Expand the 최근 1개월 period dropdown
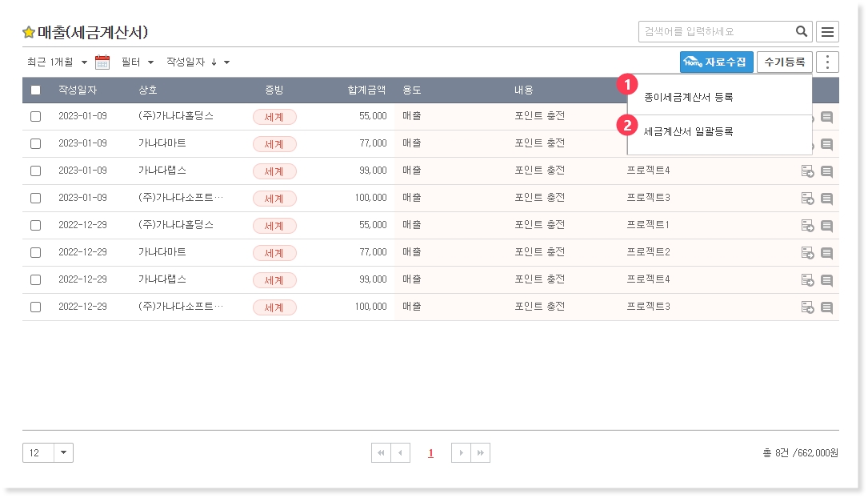The width and height of the screenshot is (868, 498). [57, 62]
